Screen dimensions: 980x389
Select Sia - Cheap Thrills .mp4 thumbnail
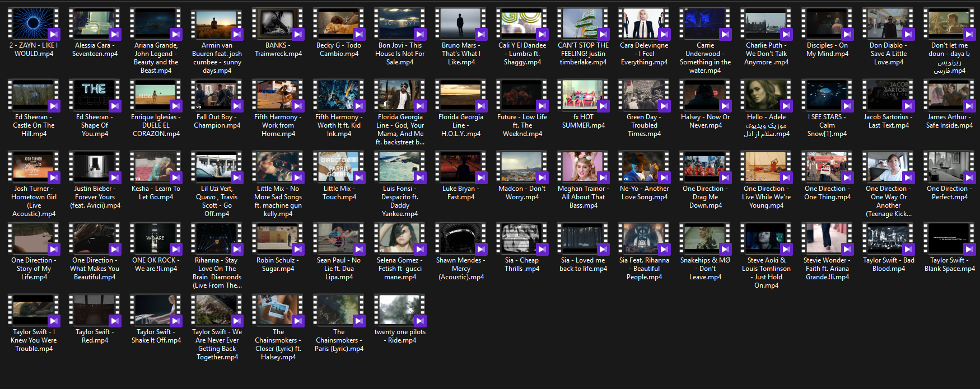point(522,238)
